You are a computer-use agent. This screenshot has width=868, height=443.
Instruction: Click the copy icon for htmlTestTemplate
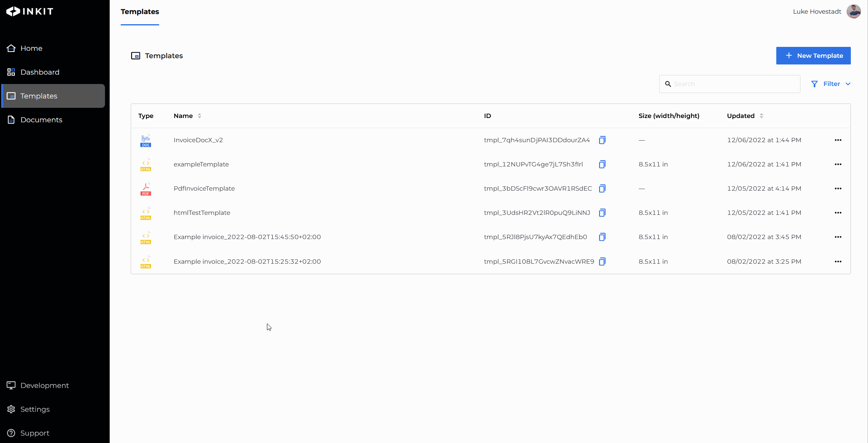[x=602, y=213]
